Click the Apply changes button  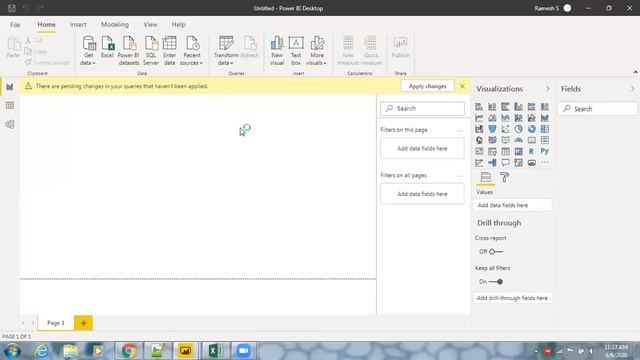click(x=427, y=86)
